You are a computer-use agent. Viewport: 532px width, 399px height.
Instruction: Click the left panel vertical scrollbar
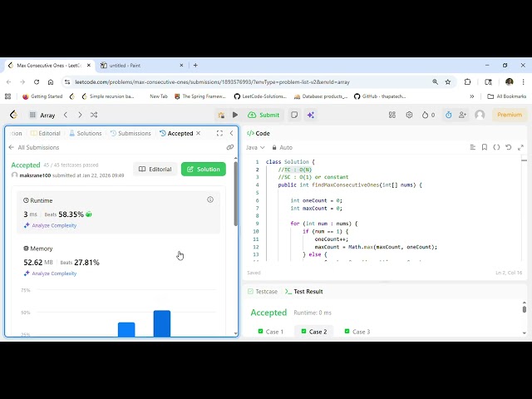pos(235,194)
